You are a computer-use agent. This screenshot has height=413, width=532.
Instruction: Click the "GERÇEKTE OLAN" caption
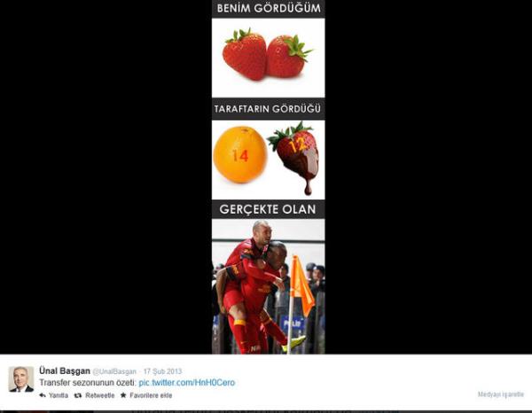268,209
